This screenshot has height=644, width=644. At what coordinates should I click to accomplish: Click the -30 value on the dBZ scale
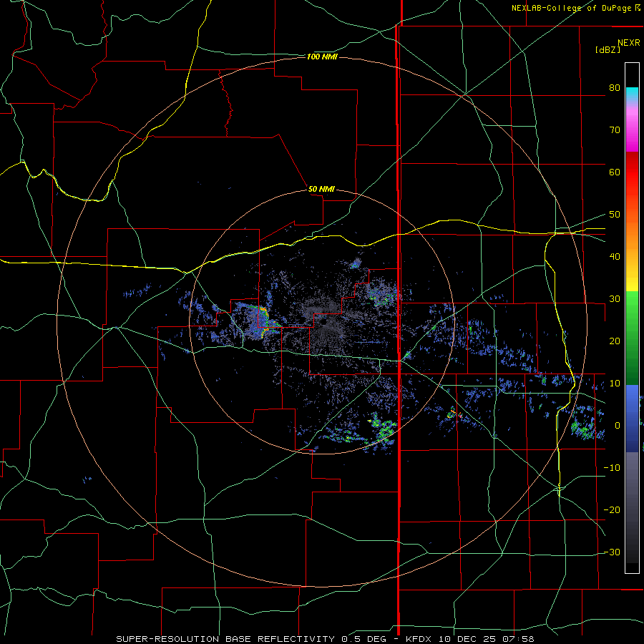click(612, 552)
